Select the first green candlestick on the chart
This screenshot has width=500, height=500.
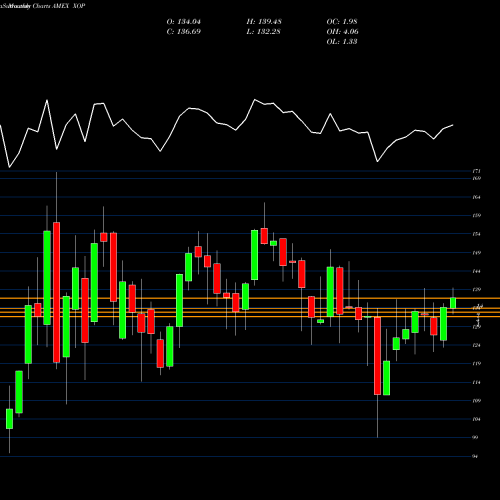point(9,419)
